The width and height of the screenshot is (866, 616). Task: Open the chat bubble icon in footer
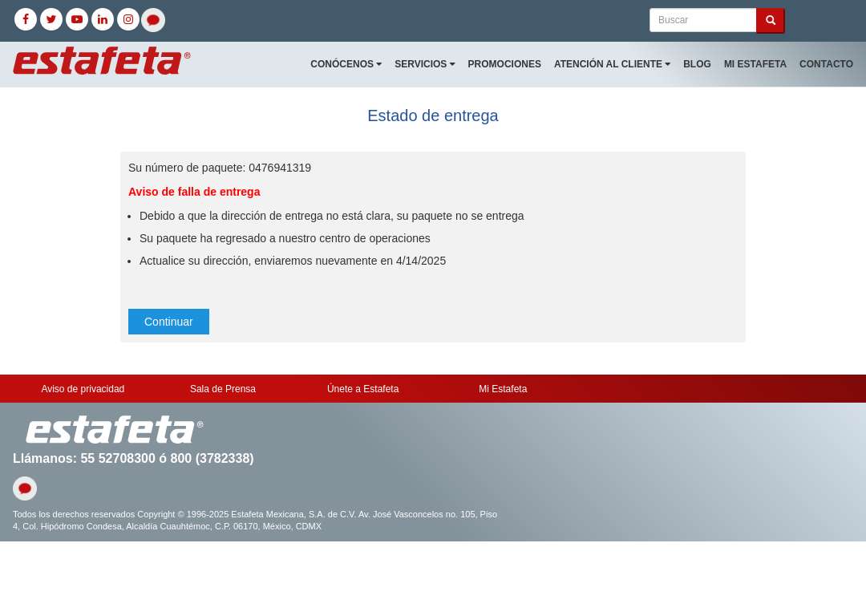coord(25,488)
